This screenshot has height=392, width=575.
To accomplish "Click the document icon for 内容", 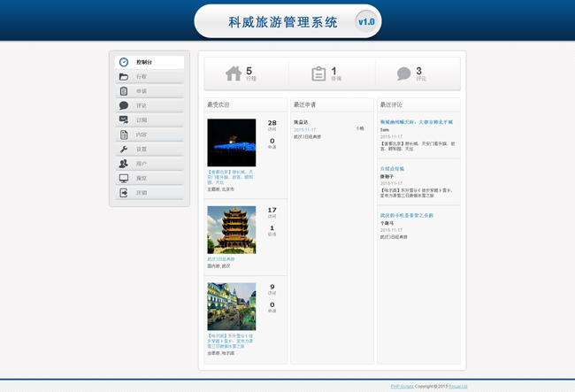I will click(124, 135).
